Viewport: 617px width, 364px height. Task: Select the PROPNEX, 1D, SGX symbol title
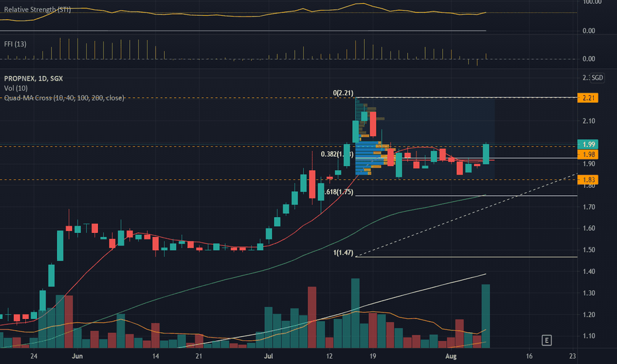[34, 79]
